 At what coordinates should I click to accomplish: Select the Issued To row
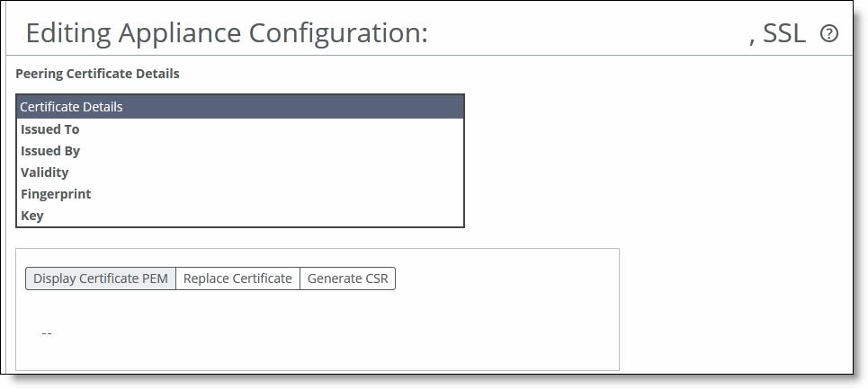pyautogui.click(x=239, y=129)
